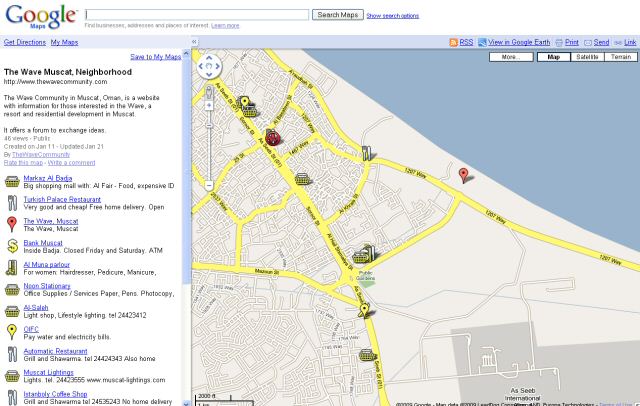The image size is (640, 406).
Task: Click the Print link
Action: pyautogui.click(x=571, y=42)
